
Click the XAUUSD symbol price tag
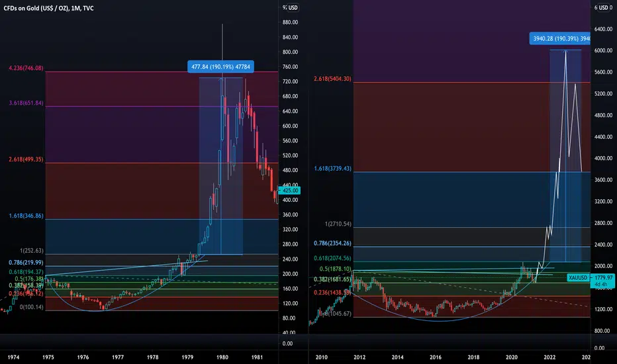coord(578,278)
